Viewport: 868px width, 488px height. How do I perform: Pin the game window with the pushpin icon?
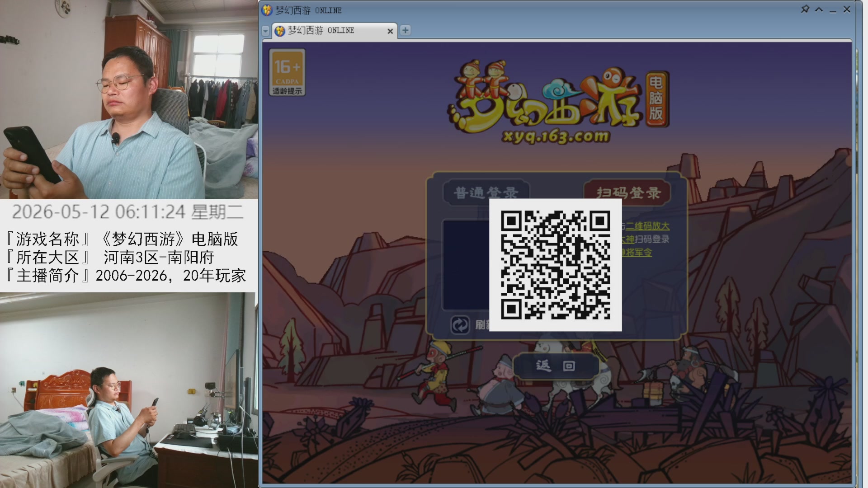pyautogui.click(x=805, y=9)
